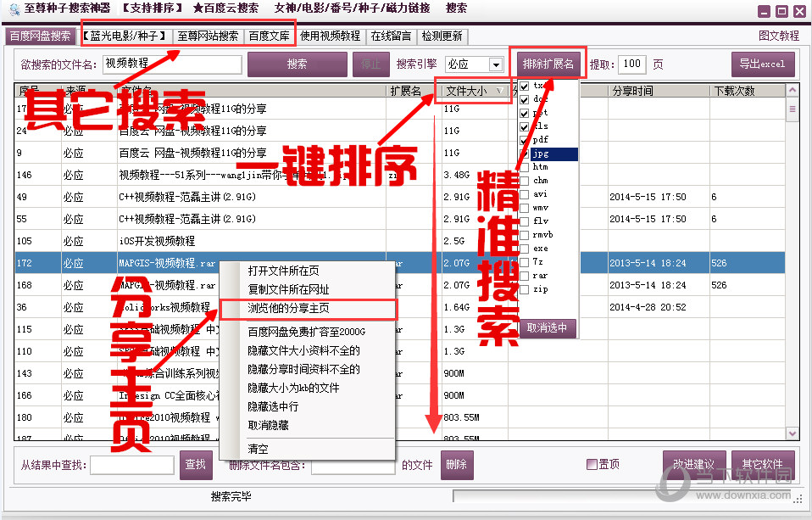
Task: Go to the 在线留言 tab
Action: (x=391, y=36)
